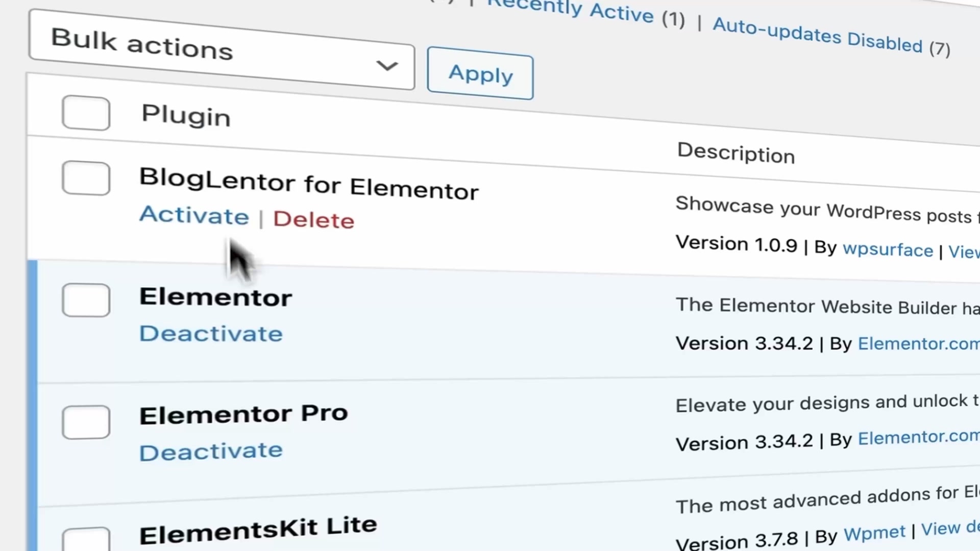Check the ElementsKit Lite row checkbox

point(86,539)
